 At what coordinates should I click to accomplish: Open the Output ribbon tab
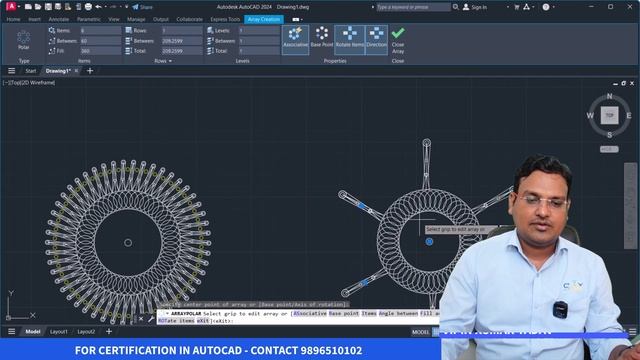tap(161, 19)
